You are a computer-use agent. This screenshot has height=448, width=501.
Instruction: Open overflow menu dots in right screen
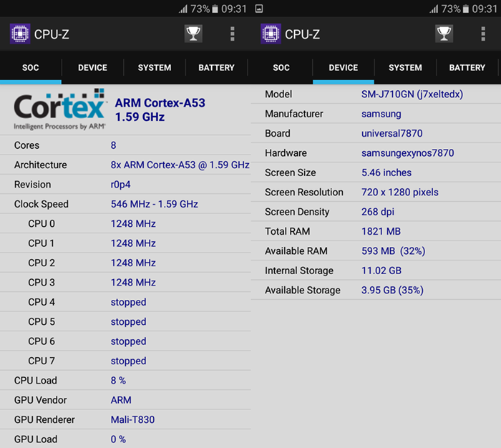483,34
